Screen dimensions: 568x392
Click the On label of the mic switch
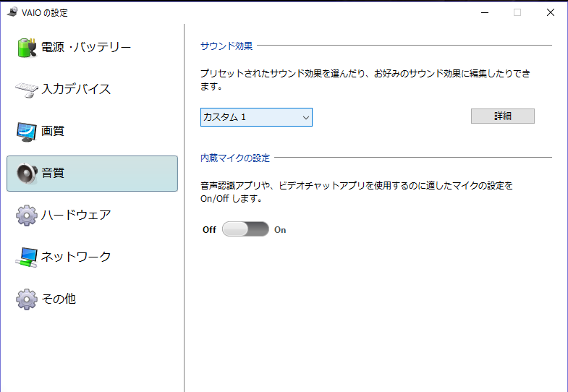(x=280, y=230)
